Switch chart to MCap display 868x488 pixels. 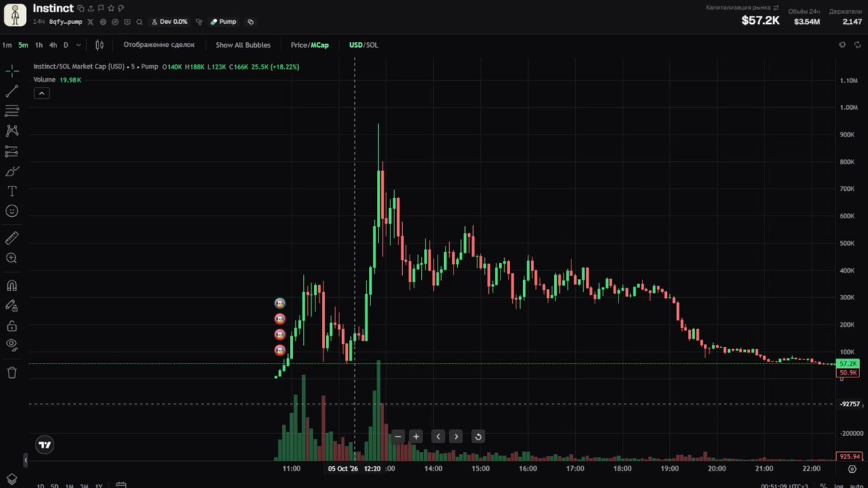tap(320, 45)
